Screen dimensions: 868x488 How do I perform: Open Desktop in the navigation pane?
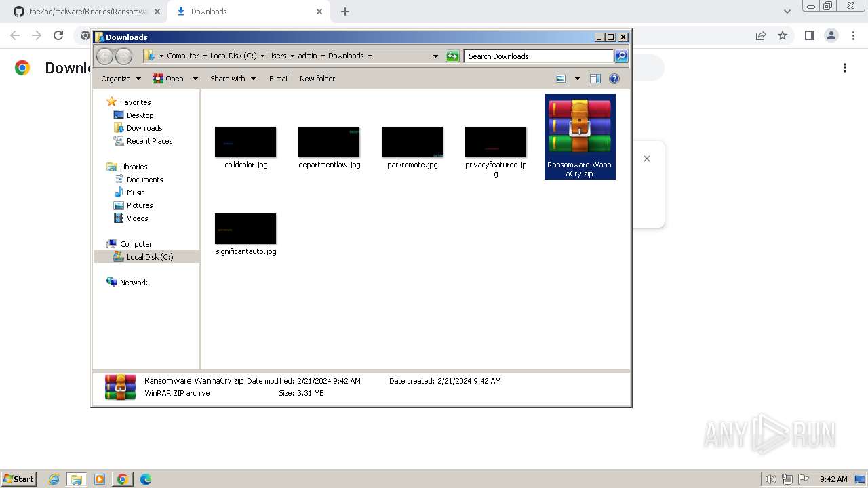click(x=140, y=115)
